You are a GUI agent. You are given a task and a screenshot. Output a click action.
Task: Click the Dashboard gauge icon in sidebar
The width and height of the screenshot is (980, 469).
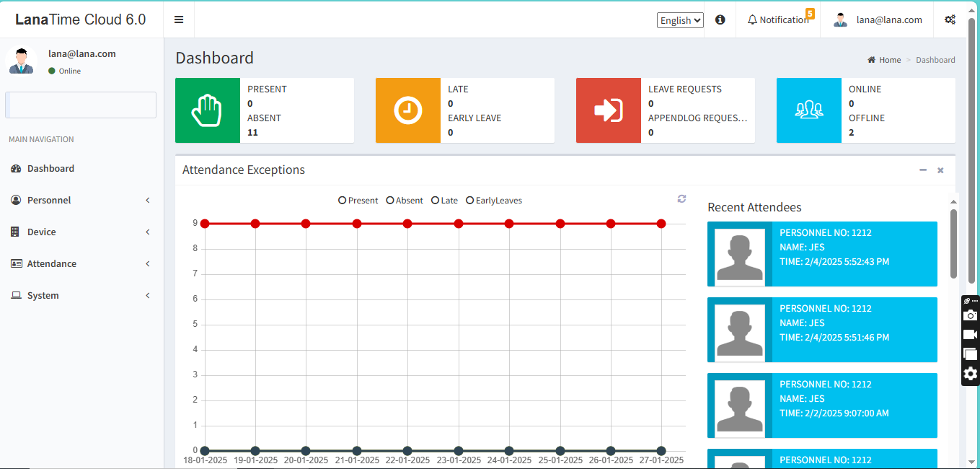click(16, 169)
